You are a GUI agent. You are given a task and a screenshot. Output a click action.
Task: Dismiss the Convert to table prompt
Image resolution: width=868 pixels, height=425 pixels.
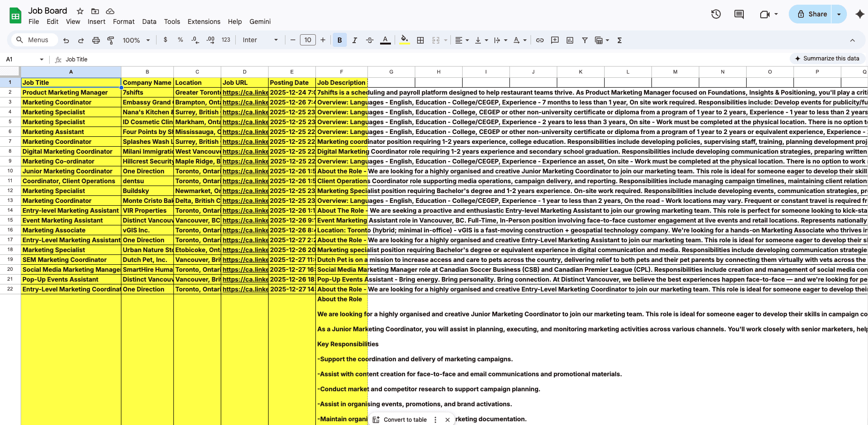coord(448,420)
